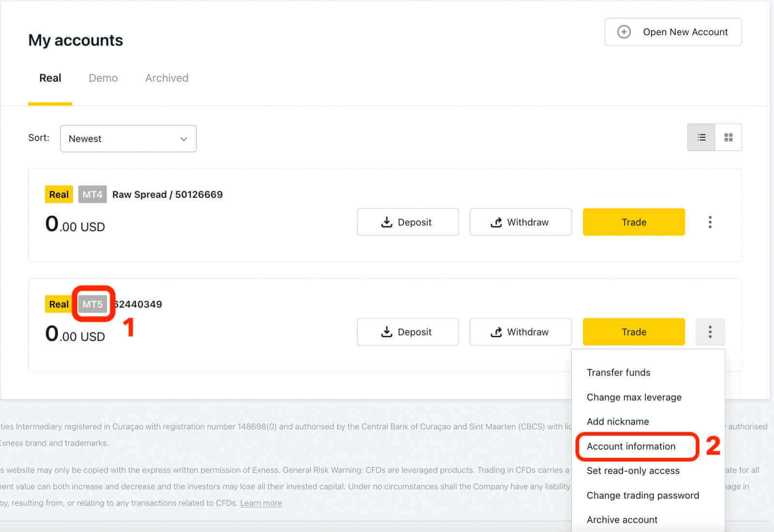The height and width of the screenshot is (532, 774).
Task: Open the Learn more link
Action: click(261, 503)
